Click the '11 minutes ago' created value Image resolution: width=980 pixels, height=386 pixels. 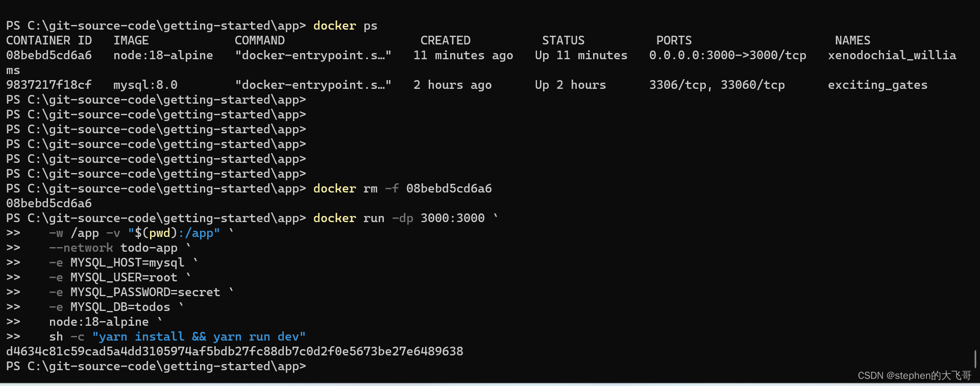(463, 55)
